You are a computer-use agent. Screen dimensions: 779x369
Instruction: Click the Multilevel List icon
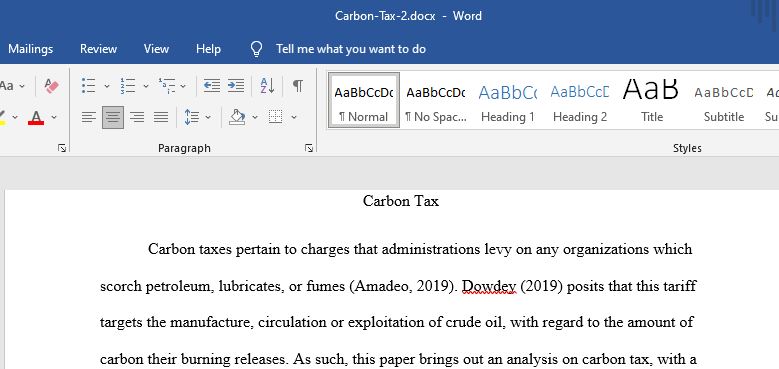point(167,86)
